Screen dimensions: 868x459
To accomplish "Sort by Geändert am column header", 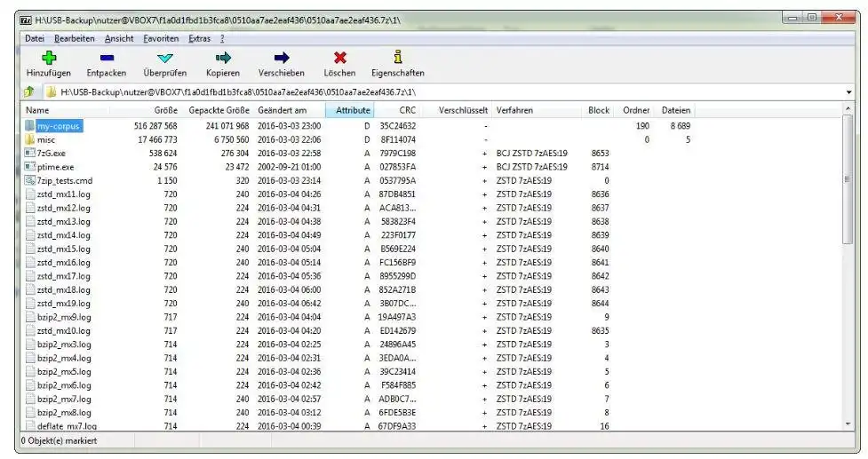I will pos(289,110).
